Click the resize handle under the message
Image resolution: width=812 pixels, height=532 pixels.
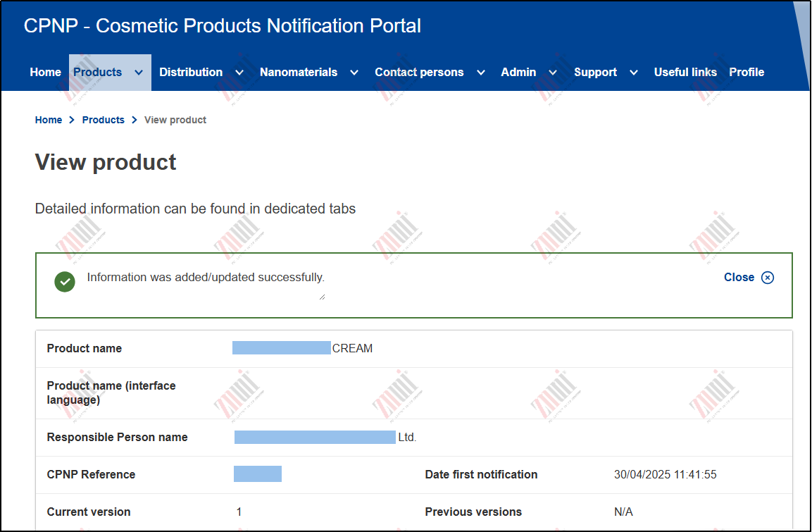point(322,297)
